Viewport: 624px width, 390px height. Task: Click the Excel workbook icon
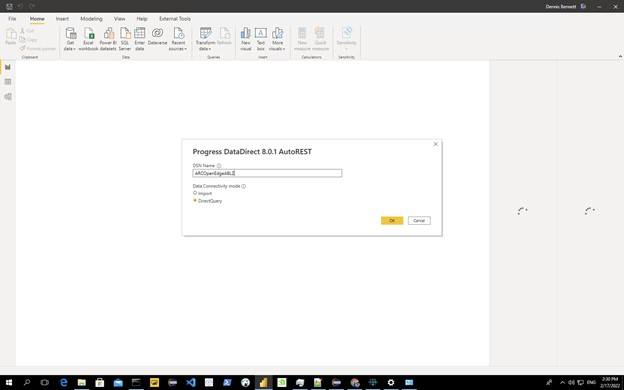pos(88,39)
